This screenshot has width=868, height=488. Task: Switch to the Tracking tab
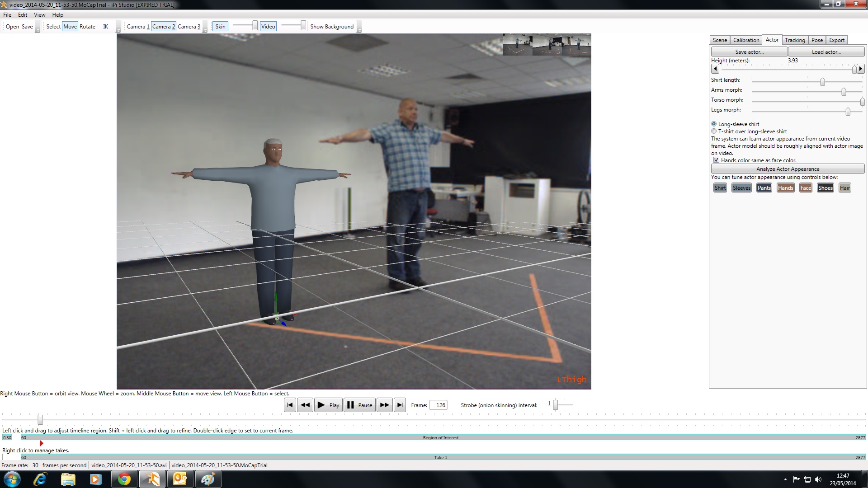795,40
